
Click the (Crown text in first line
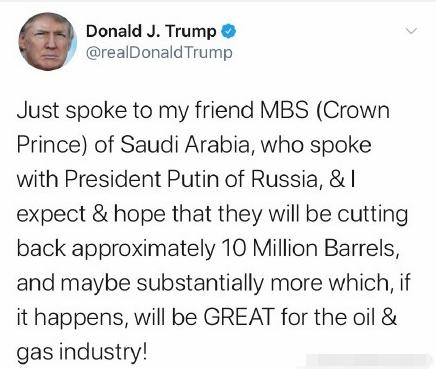coord(352,111)
